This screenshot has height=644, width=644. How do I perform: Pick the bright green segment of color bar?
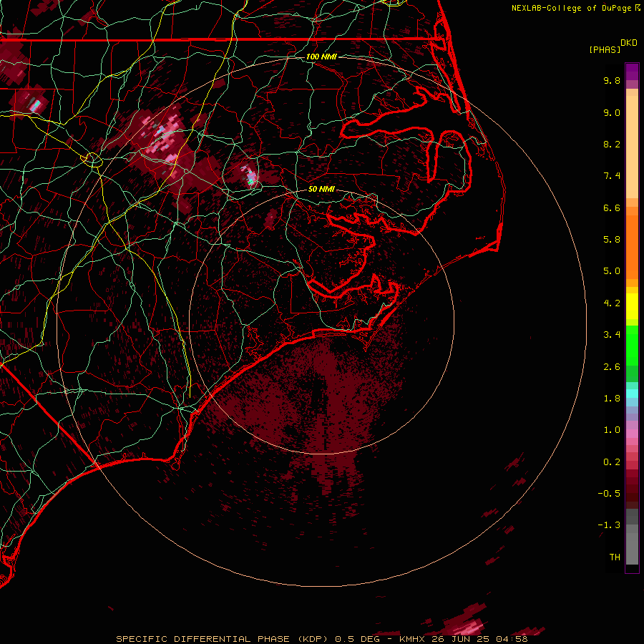(632, 345)
